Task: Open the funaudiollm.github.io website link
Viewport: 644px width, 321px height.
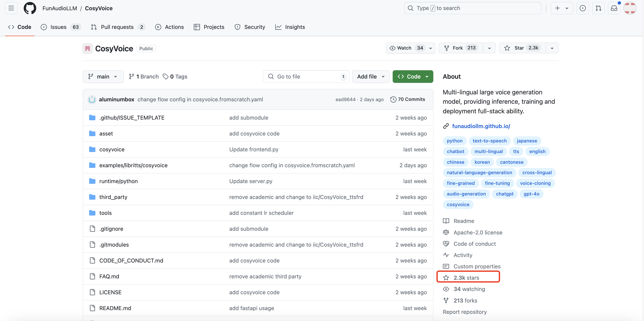Action: [x=481, y=126]
